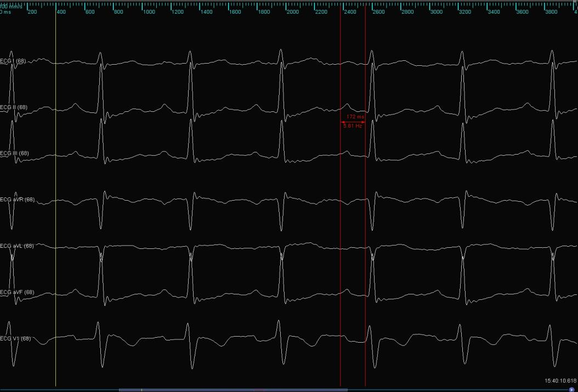Select the ECG aVF channel label
The height and width of the screenshot is (392, 578).
click(x=17, y=292)
